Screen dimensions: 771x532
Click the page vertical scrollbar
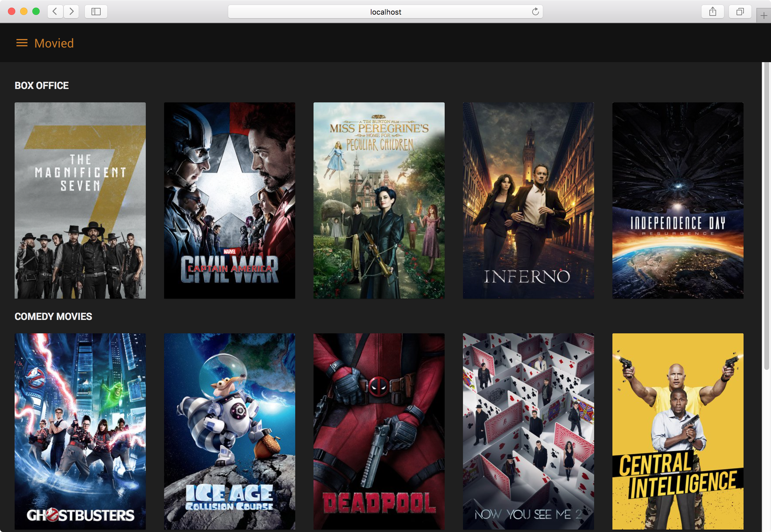766,217
